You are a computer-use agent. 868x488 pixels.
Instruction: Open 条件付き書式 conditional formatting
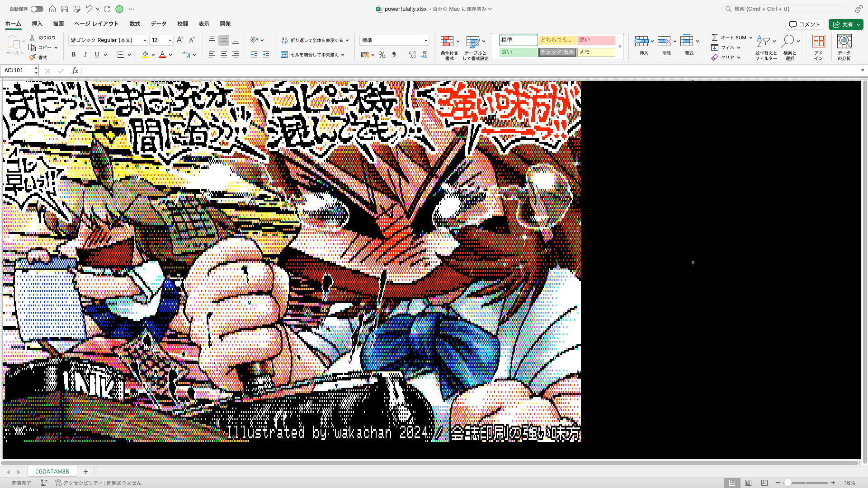click(x=449, y=47)
